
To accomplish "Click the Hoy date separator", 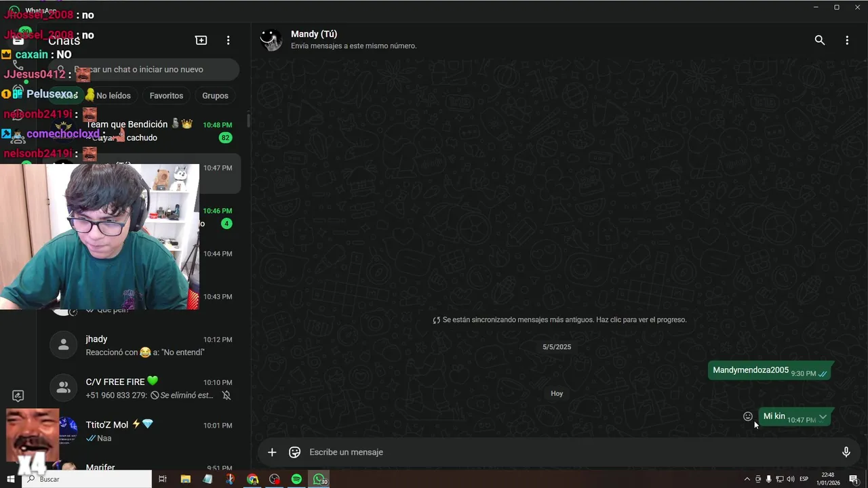I will pyautogui.click(x=557, y=394).
